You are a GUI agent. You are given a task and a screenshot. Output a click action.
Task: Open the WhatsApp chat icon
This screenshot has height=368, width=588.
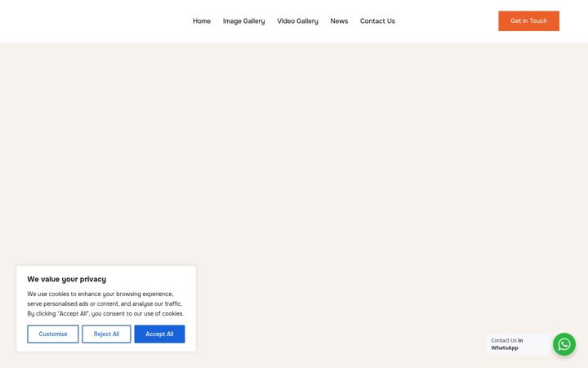pyautogui.click(x=564, y=344)
